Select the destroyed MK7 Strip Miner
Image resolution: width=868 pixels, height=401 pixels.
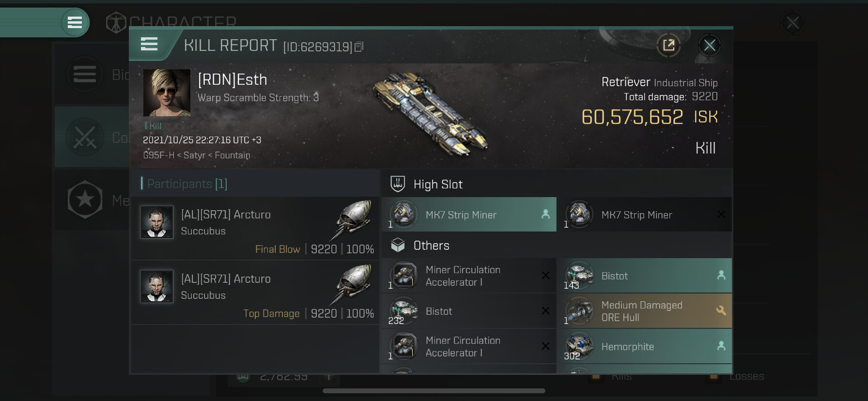644,215
